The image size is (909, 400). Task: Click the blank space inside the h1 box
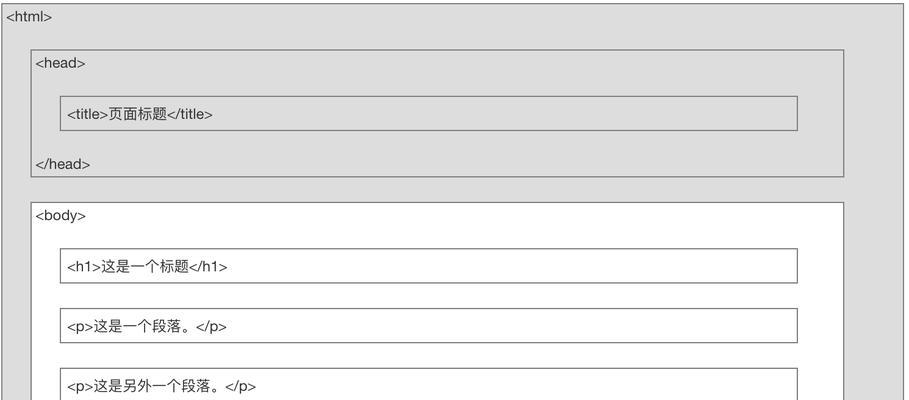point(512,266)
